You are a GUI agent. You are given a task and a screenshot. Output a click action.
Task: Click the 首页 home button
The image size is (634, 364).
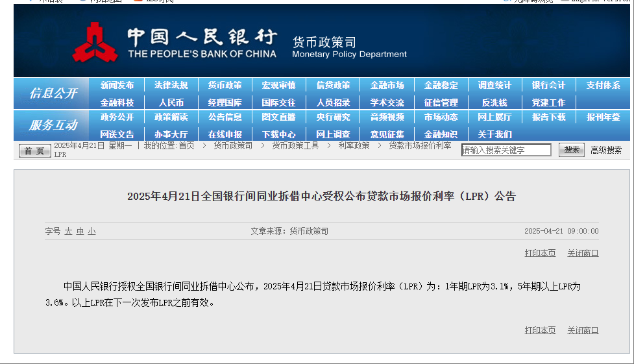coord(35,151)
